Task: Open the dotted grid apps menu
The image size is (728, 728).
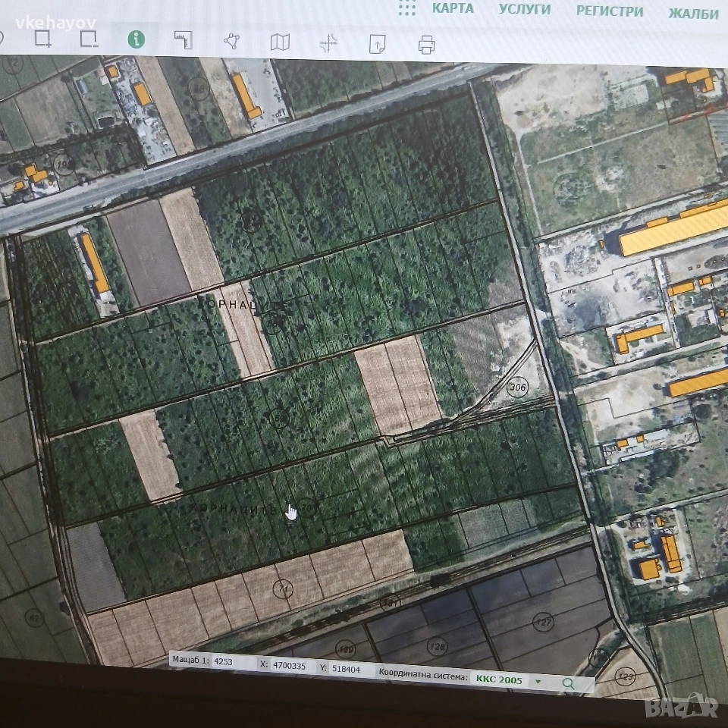Action: pyautogui.click(x=407, y=8)
